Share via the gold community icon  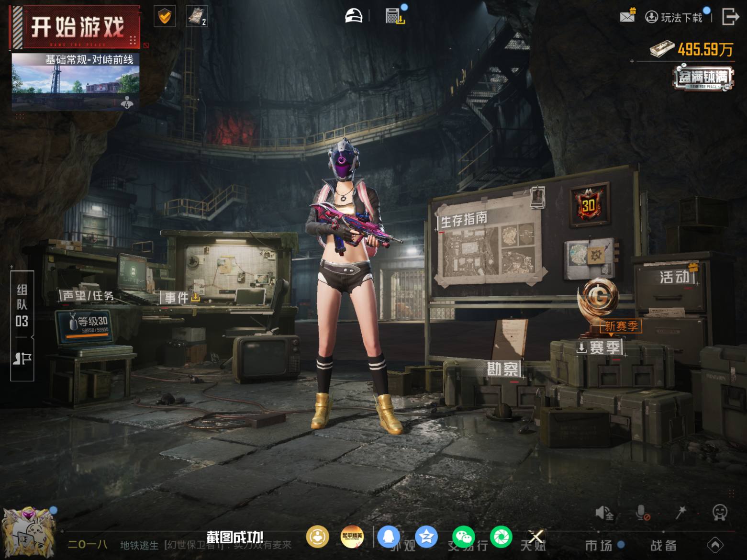pyautogui.click(x=317, y=537)
